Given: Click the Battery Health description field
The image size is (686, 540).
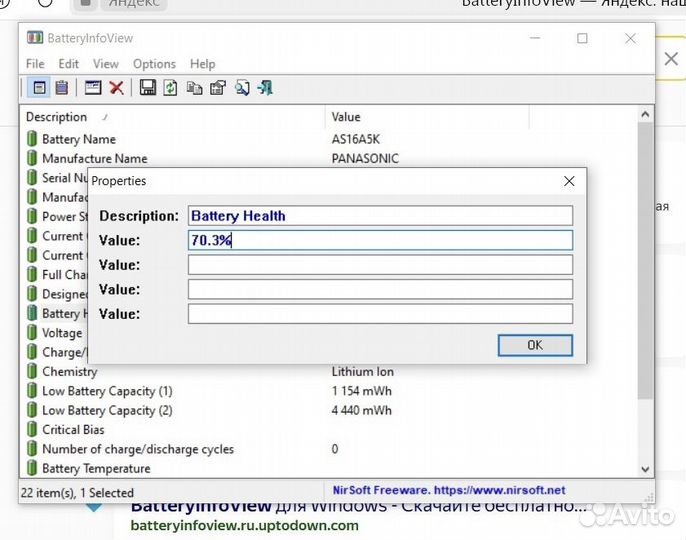Looking at the screenshot, I should (x=380, y=216).
